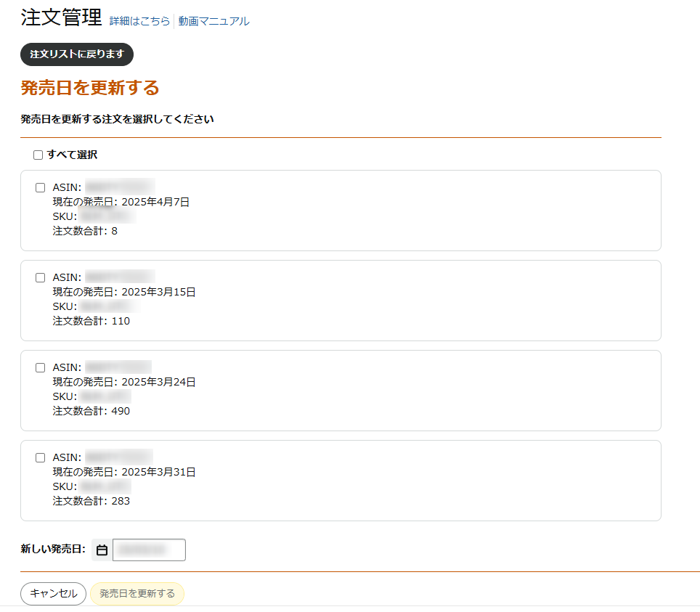Click the 発売日を更新する submit button
The width and height of the screenshot is (700, 612).
[x=137, y=594]
